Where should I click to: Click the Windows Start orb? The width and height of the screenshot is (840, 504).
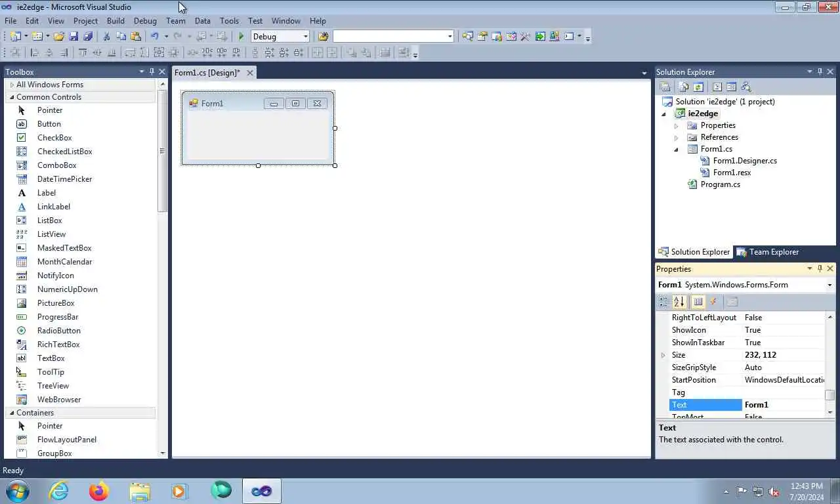click(x=16, y=490)
